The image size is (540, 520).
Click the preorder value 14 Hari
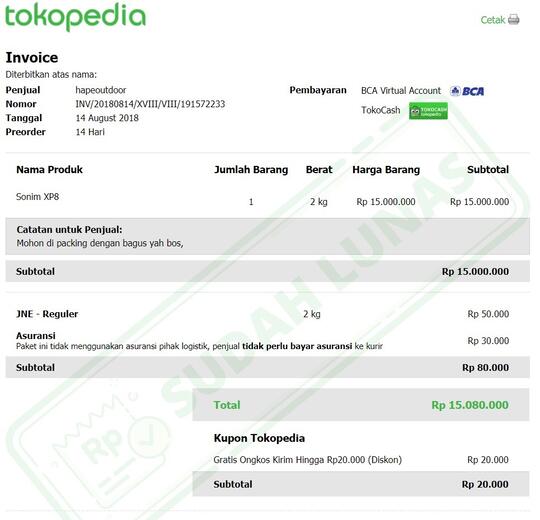[x=90, y=132]
